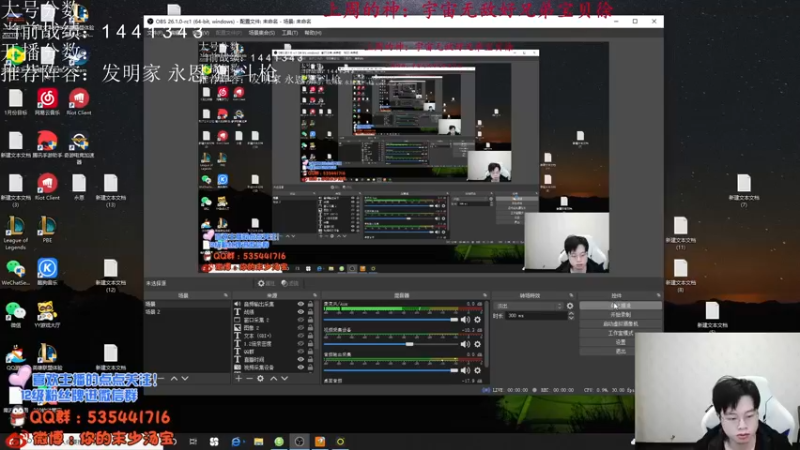Image resolution: width=800 pixels, height=450 pixels.
Task: Open source properties gear under sources list
Action: (x=261, y=379)
